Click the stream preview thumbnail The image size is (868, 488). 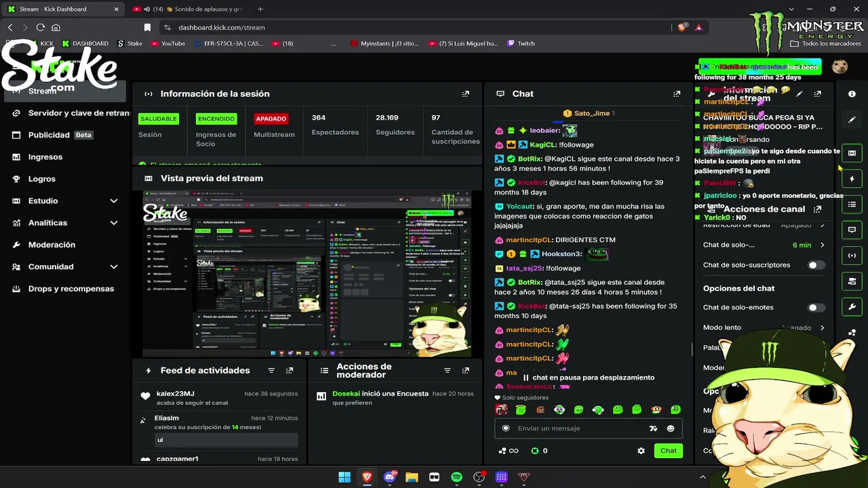307,274
